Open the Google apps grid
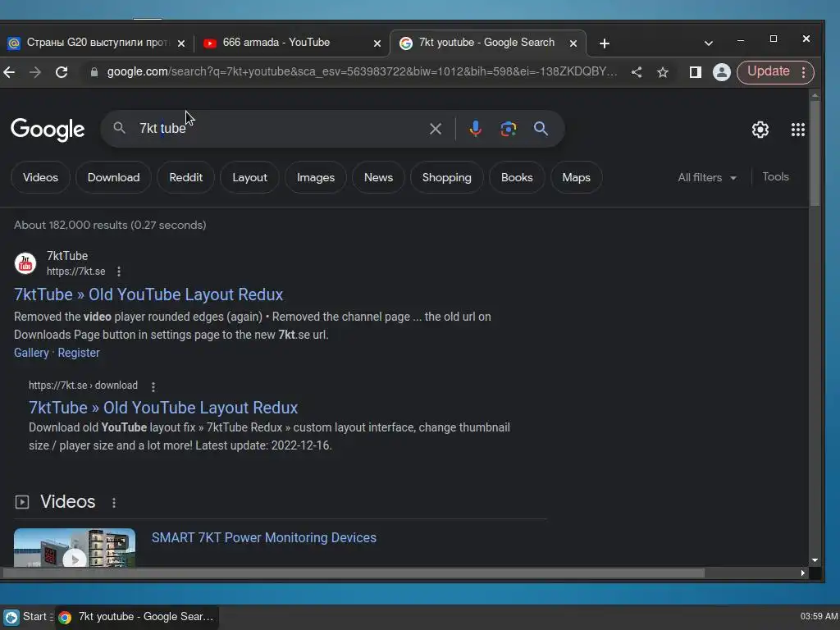This screenshot has height=630, width=840. 798,129
